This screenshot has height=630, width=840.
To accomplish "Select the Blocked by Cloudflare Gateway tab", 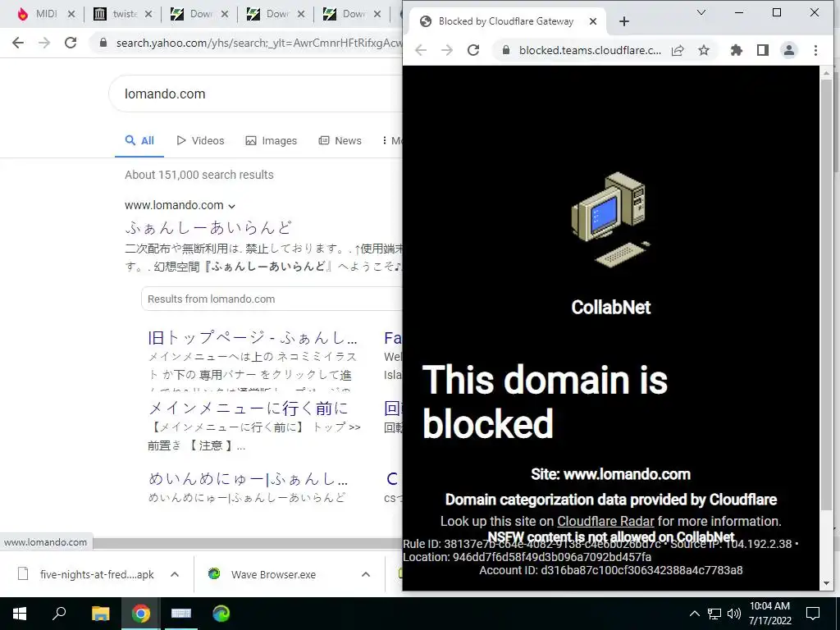I will tap(506, 21).
